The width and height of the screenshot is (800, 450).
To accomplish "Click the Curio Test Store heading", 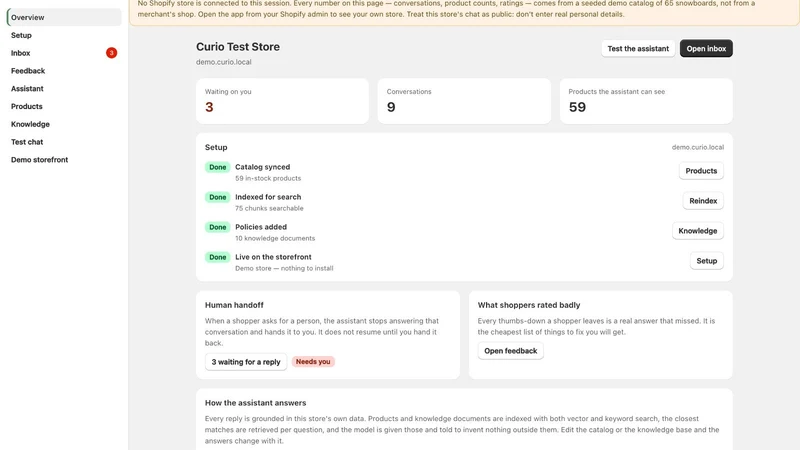I will click(x=238, y=47).
